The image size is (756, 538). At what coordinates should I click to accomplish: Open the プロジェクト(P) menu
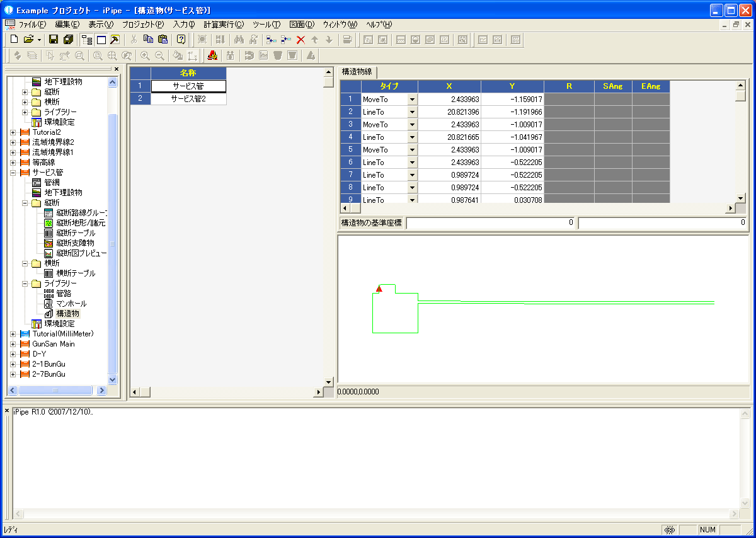click(x=142, y=25)
